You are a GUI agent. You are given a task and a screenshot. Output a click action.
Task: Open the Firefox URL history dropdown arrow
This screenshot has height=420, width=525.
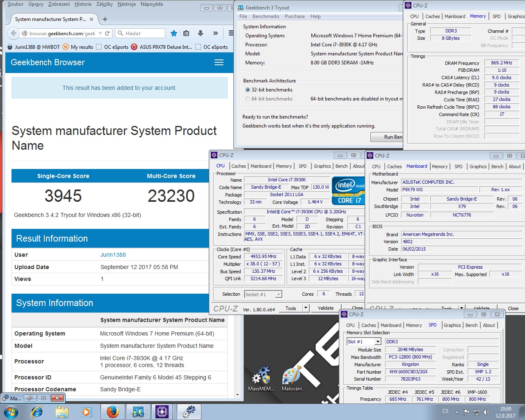[100, 34]
